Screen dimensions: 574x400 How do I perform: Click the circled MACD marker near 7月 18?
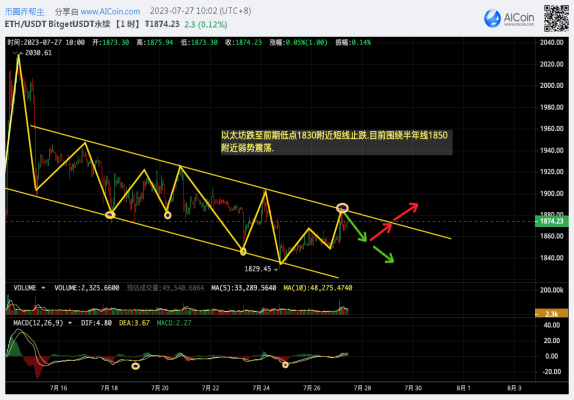pyautogui.click(x=135, y=366)
